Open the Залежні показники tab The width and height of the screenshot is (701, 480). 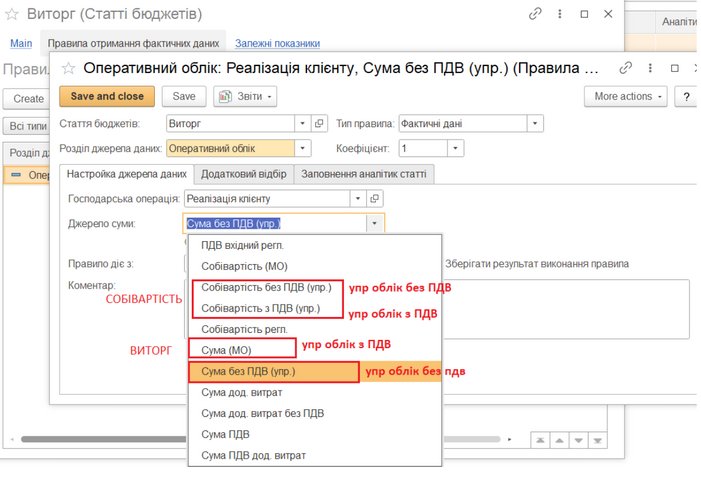pos(277,44)
